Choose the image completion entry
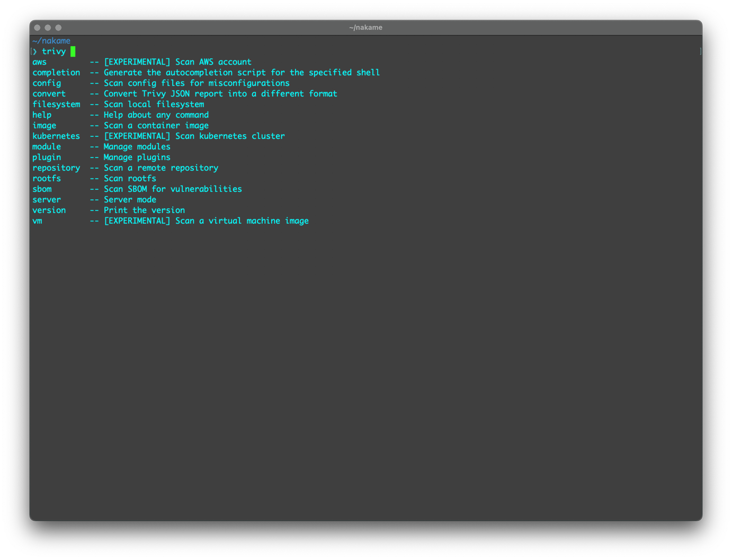 coord(44,126)
